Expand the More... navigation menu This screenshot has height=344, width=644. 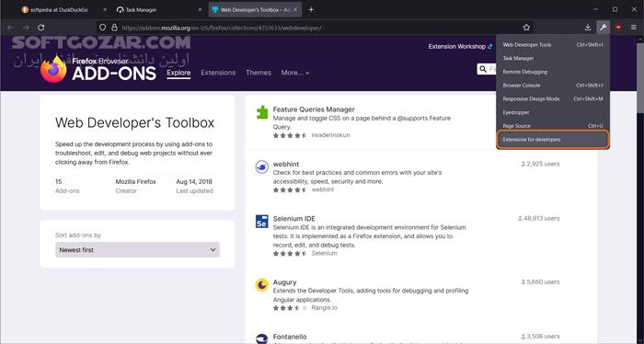295,73
